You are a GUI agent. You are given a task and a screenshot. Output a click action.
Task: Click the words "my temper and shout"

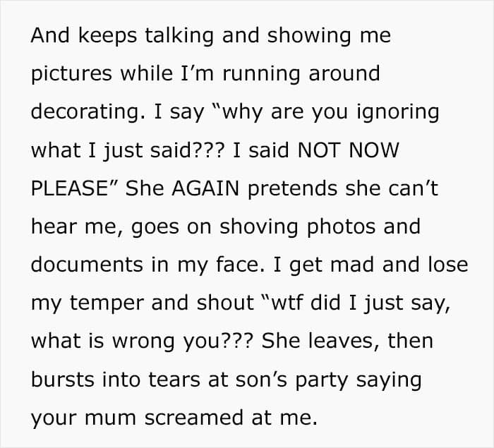point(142,303)
